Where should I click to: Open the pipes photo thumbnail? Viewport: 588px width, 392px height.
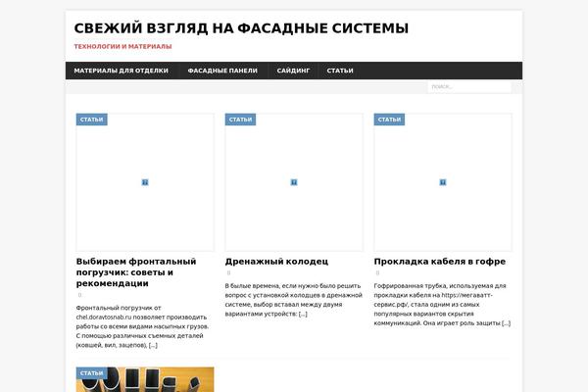pos(145,379)
